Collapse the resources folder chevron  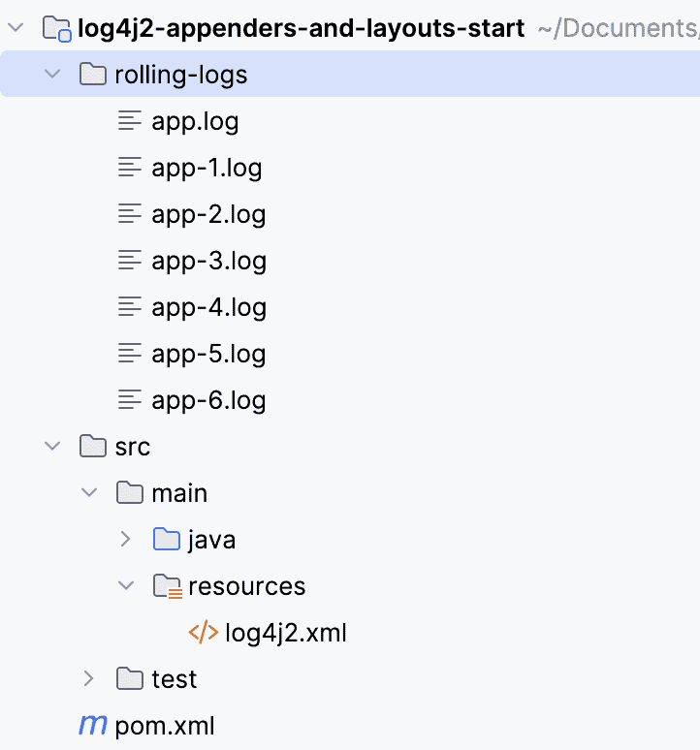click(126, 586)
